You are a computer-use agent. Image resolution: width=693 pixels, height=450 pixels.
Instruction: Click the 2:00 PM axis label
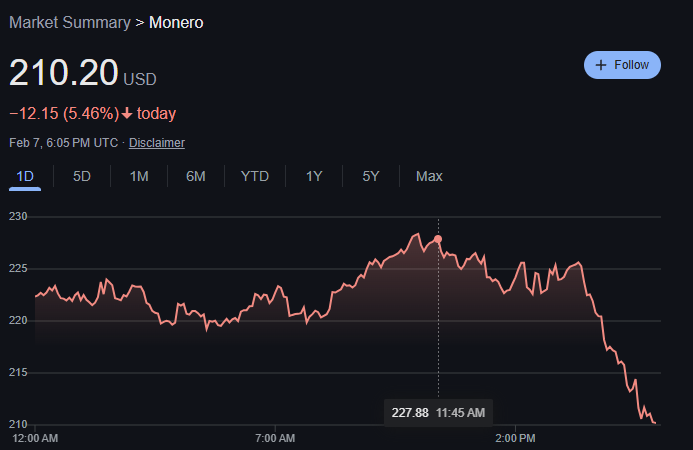point(515,438)
